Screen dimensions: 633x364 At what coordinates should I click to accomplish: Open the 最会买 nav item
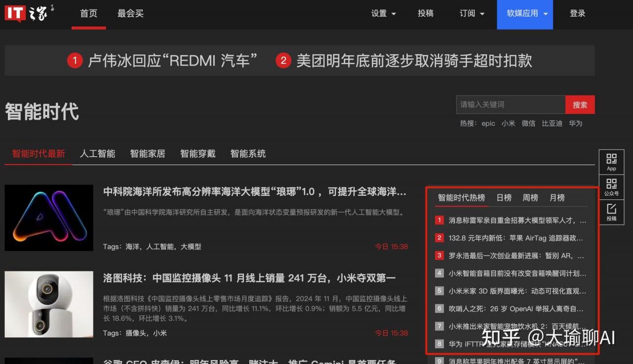click(131, 13)
